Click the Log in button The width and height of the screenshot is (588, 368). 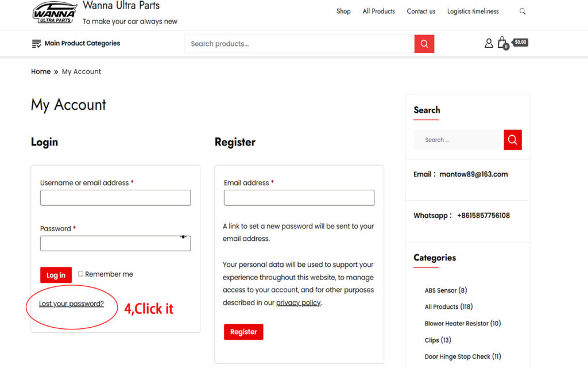pos(56,275)
